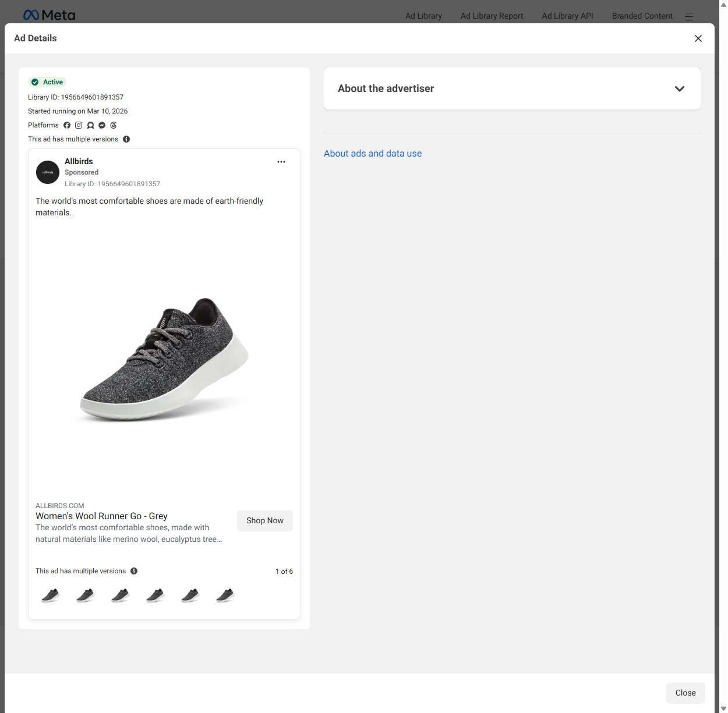
Task: Close Ad Details dialog with the X icon
Action: point(698,38)
